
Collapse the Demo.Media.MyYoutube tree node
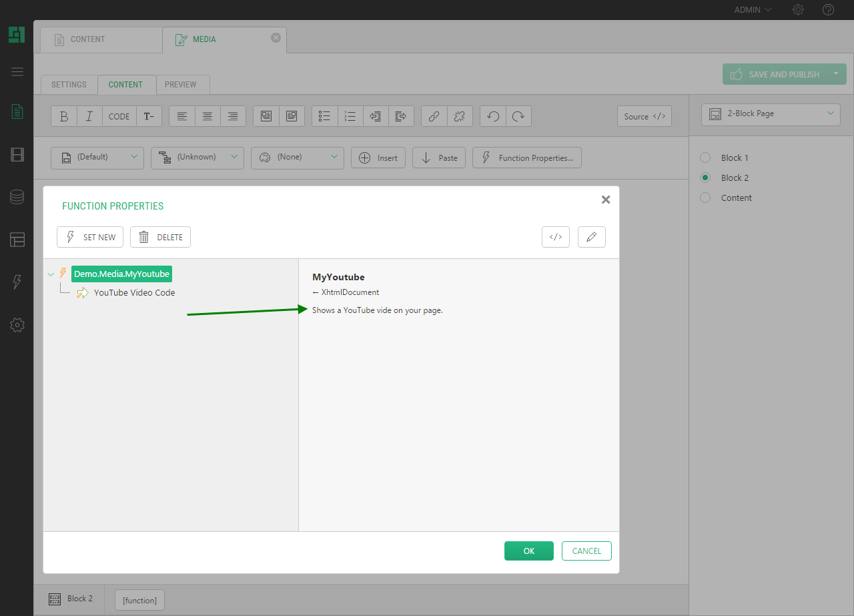[x=51, y=274]
